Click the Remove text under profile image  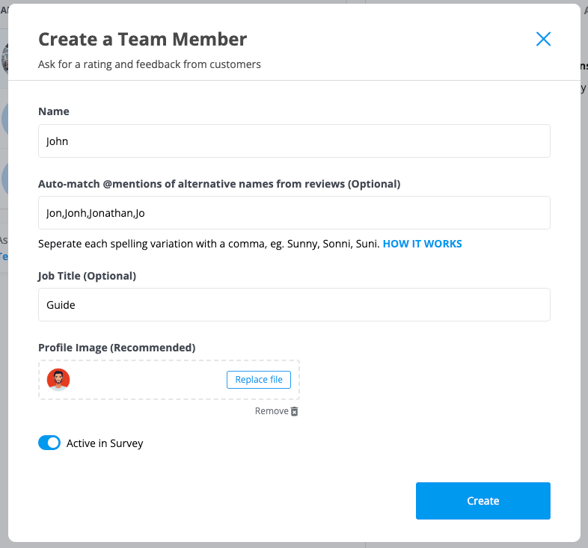[272, 411]
